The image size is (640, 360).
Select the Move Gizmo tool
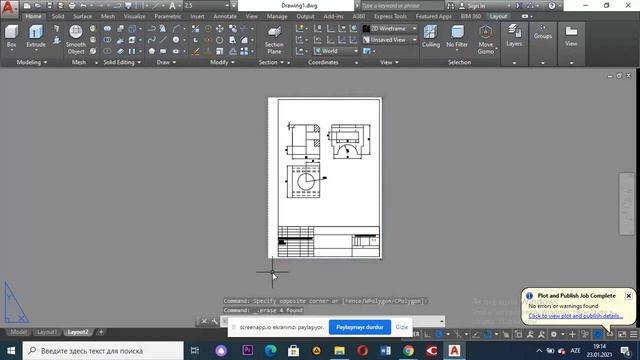coord(486,40)
